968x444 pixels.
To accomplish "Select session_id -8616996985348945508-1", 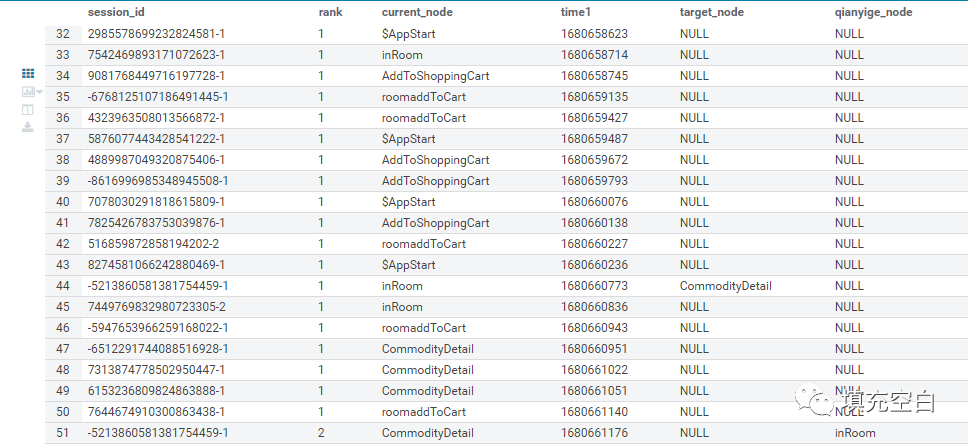I will 158,181.
